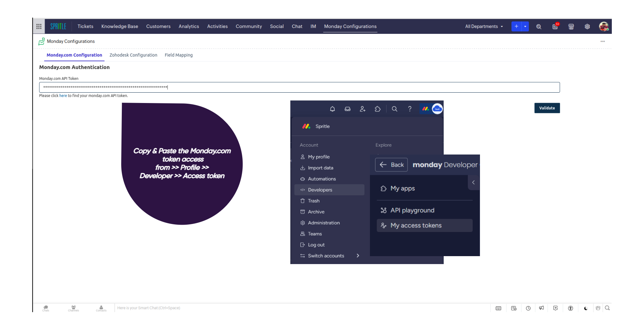Open notifications with the 53 badge
This screenshot has height=327, width=644.
pyautogui.click(x=555, y=26)
